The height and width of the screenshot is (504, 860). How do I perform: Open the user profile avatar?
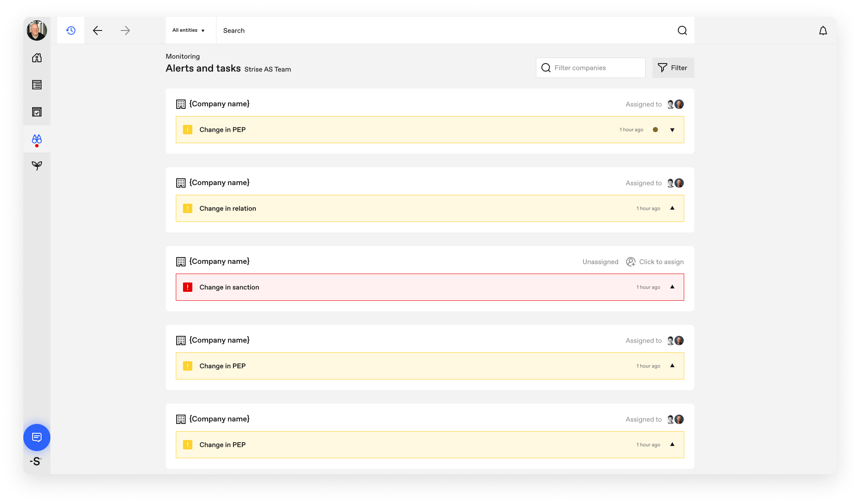[37, 30]
